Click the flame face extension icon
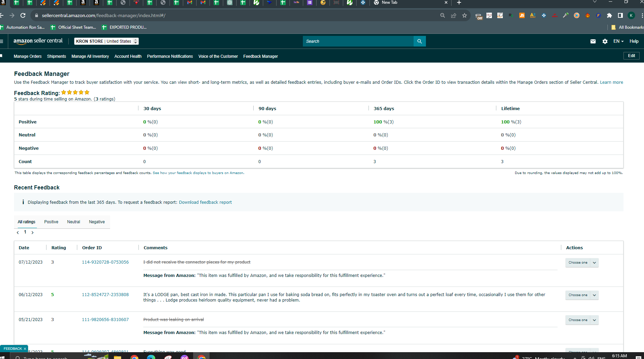This screenshot has width=644, height=359. pos(588,15)
